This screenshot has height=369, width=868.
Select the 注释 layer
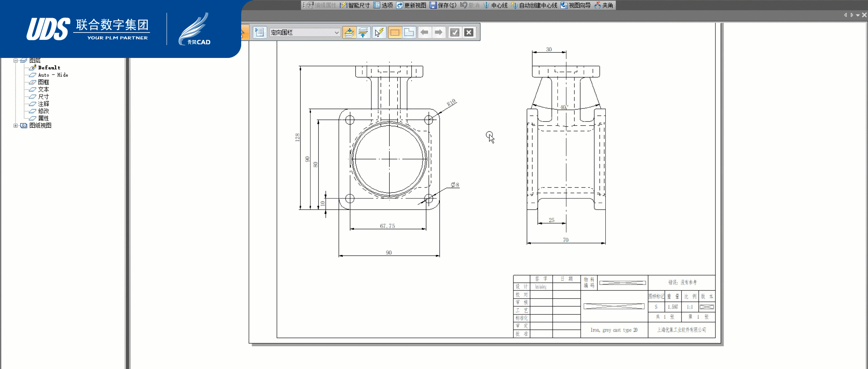pyautogui.click(x=44, y=104)
